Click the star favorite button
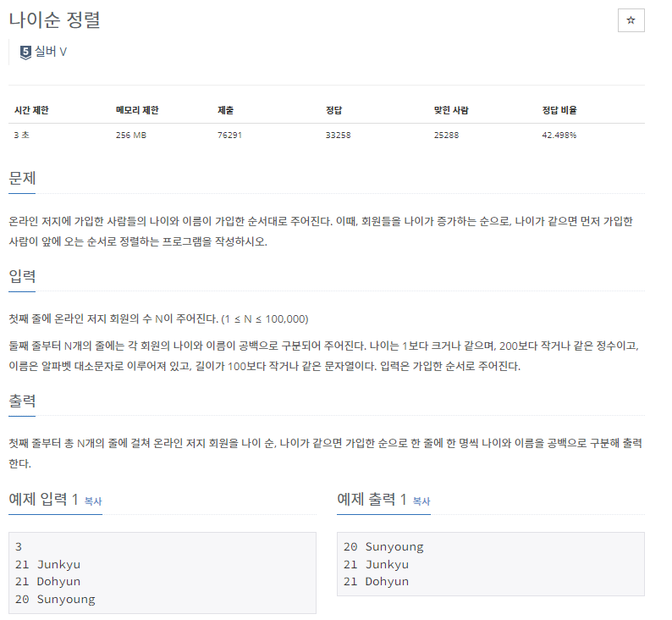Image resolution: width=672 pixels, height=620 pixels. coord(631,20)
